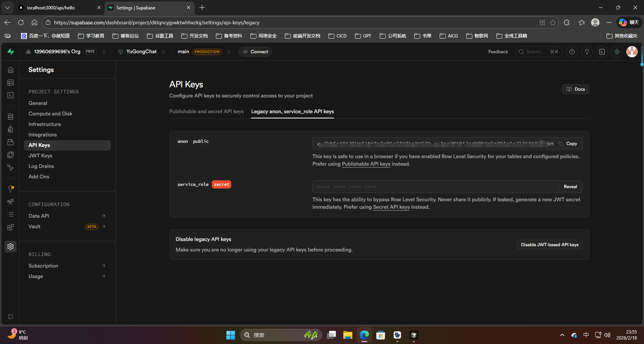This screenshot has width=644, height=344.
Task: Open the Project Settings gear icon
Action: (10, 247)
